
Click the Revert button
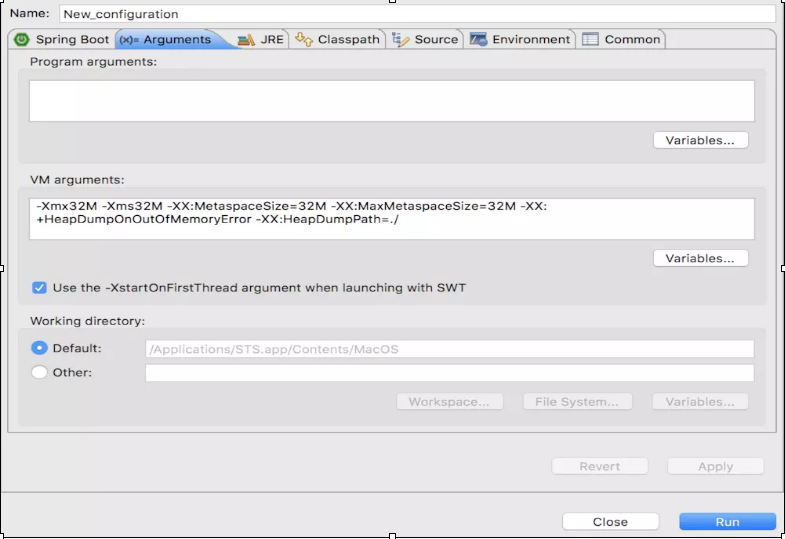(600, 466)
